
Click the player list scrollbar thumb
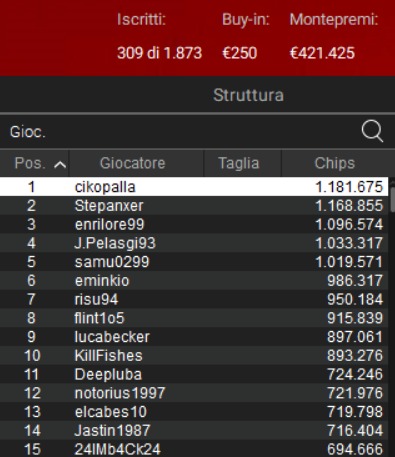[x=392, y=199]
